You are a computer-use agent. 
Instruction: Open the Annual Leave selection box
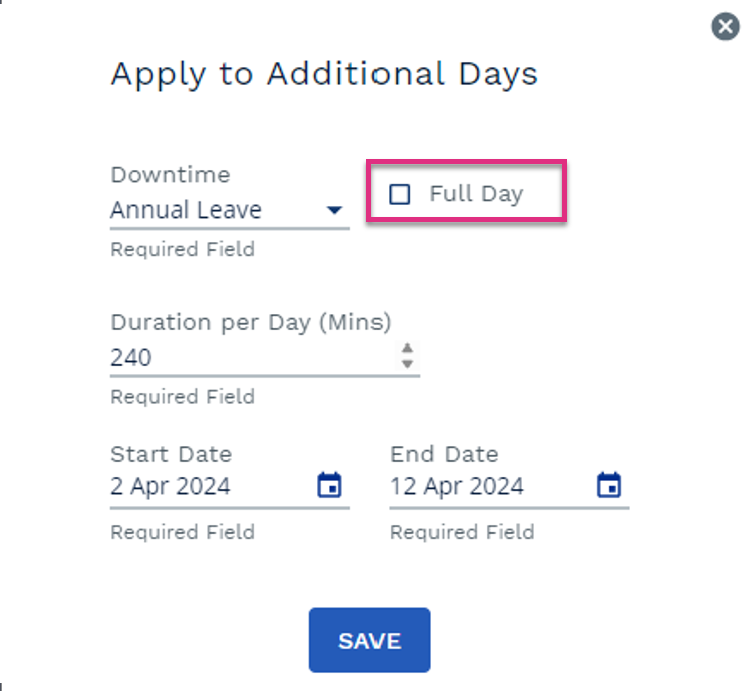[x=230, y=211]
